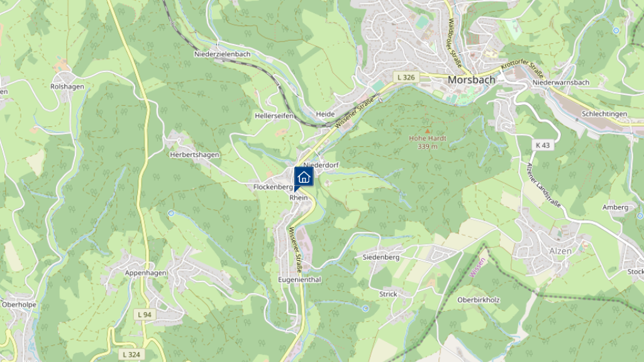
Task: Select the Morsbach town label
Action: click(x=472, y=80)
